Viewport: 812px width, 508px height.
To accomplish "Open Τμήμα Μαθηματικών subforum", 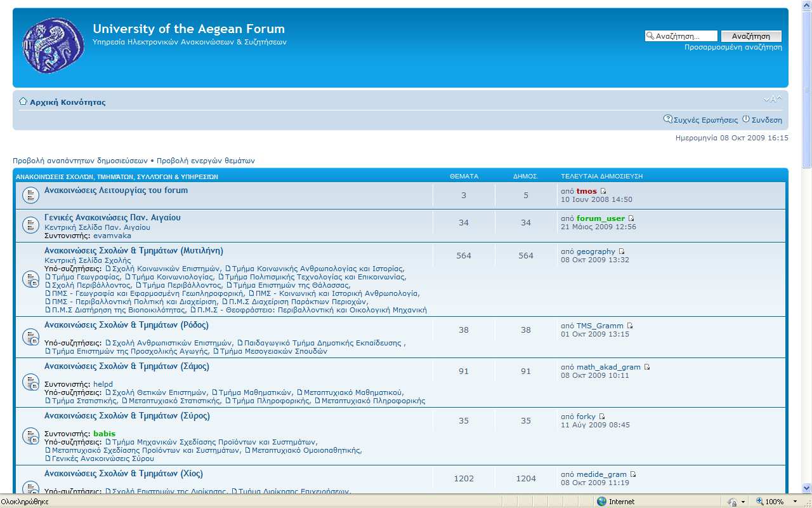I will click(256, 392).
